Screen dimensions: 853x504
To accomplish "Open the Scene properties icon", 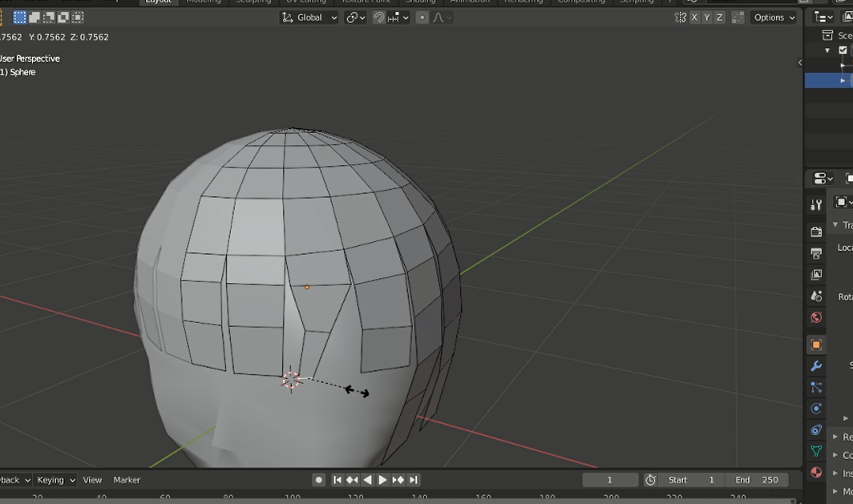I will pyautogui.click(x=816, y=296).
